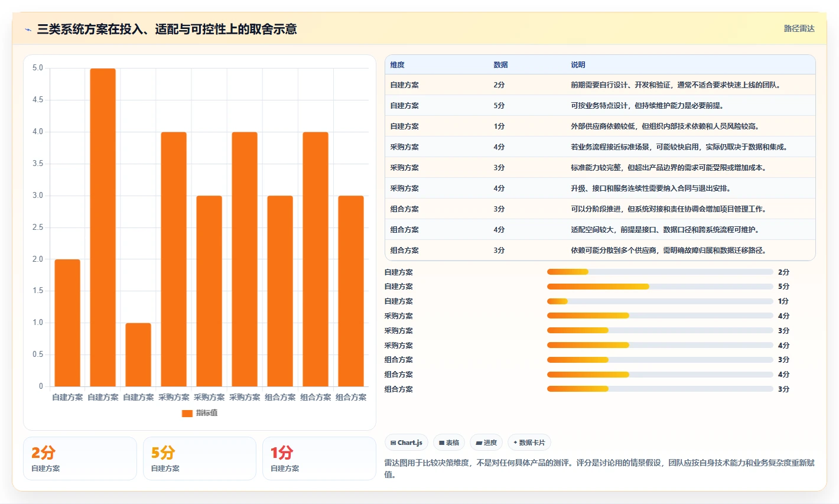Click the 三类系统方案 heading title
The width and height of the screenshot is (839, 504).
point(167,30)
